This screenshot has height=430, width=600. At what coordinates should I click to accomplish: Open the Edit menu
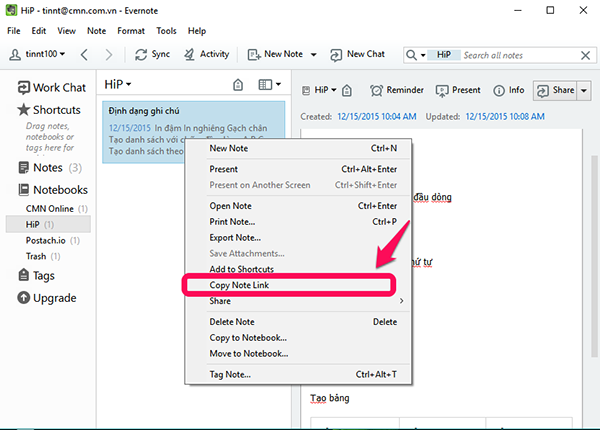pyautogui.click(x=39, y=31)
